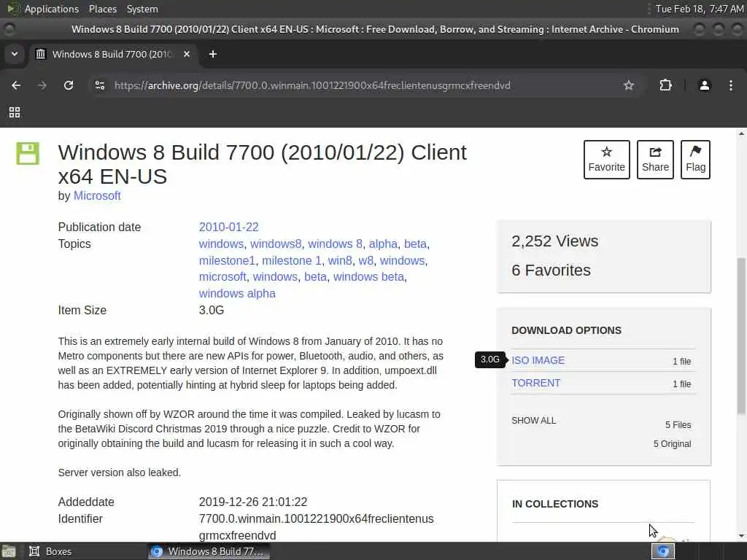
Task: Open the alpha topic link
Action: pyautogui.click(x=383, y=244)
